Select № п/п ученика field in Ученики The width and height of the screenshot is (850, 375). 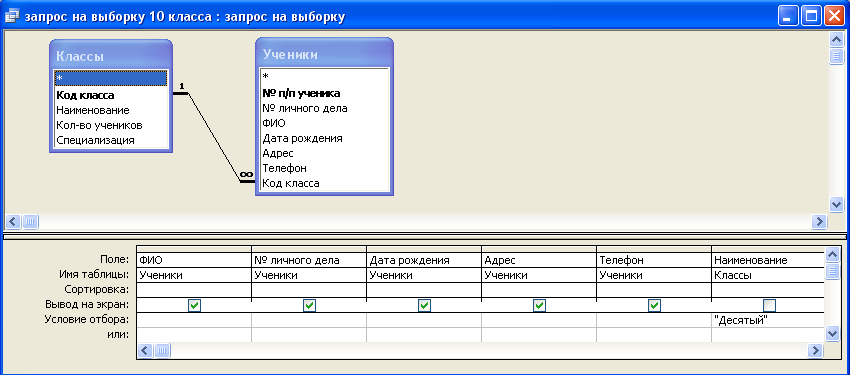click(x=324, y=93)
